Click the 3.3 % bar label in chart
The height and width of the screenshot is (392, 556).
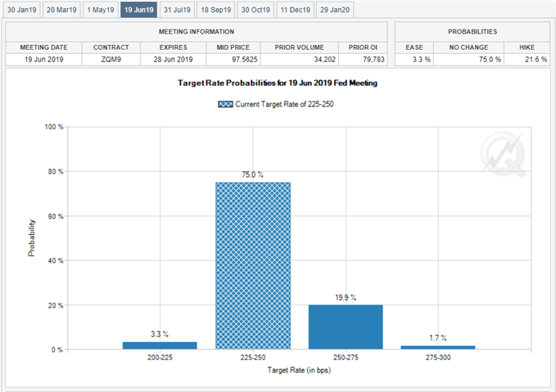click(x=160, y=334)
